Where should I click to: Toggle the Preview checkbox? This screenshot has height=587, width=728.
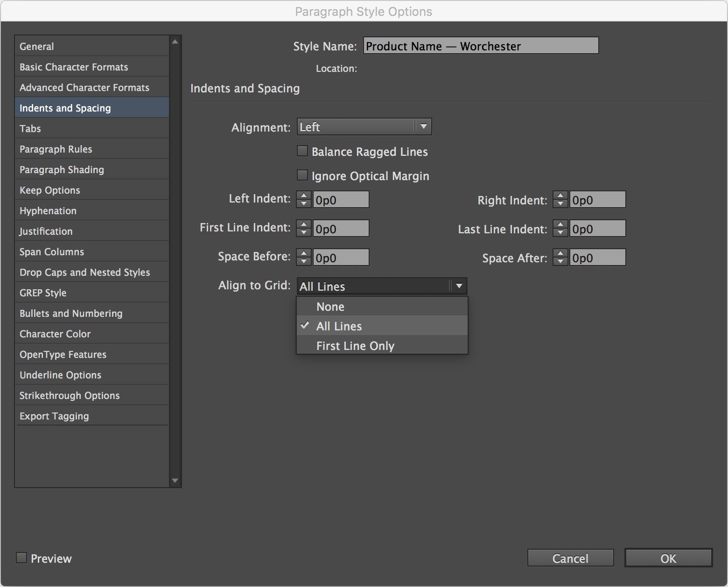tap(21, 558)
